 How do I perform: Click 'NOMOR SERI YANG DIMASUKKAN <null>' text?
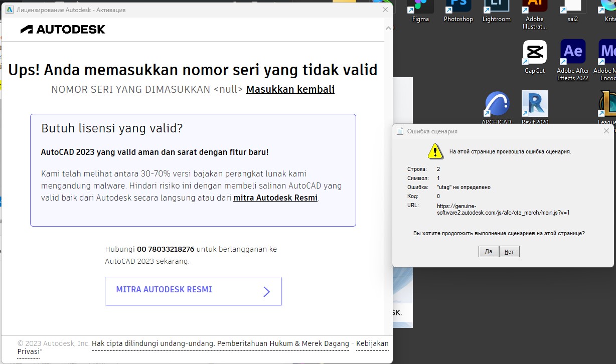147,89
